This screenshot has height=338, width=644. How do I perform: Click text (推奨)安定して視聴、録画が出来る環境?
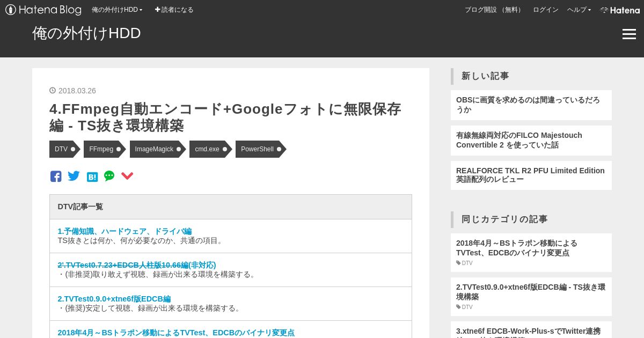(x=150, y=308)
